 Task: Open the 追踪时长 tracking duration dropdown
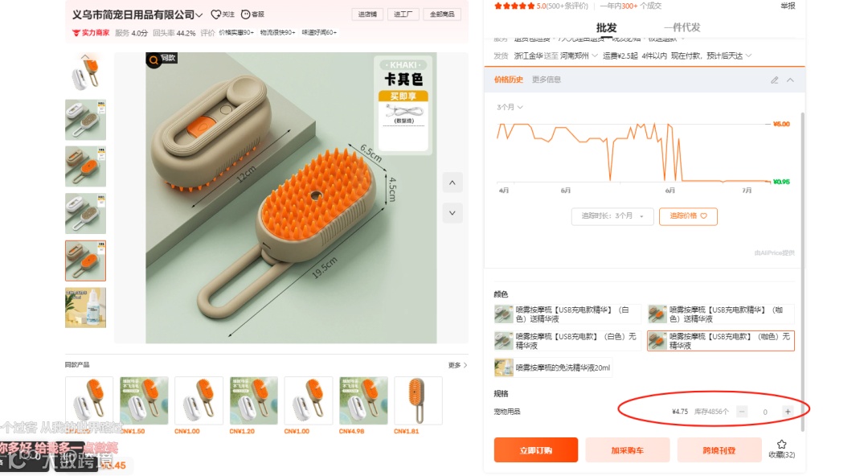click(x=612, y=216)
